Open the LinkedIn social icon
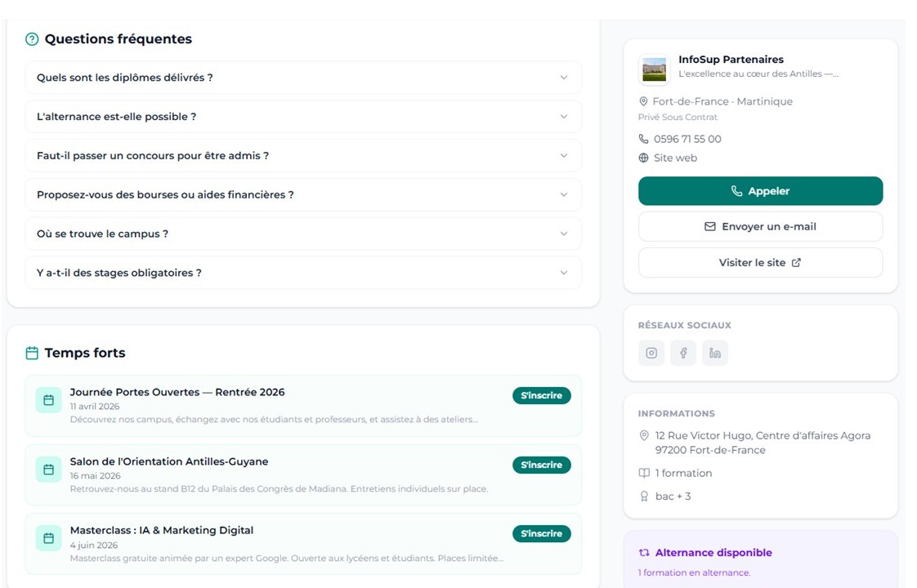 click(715, 353)
